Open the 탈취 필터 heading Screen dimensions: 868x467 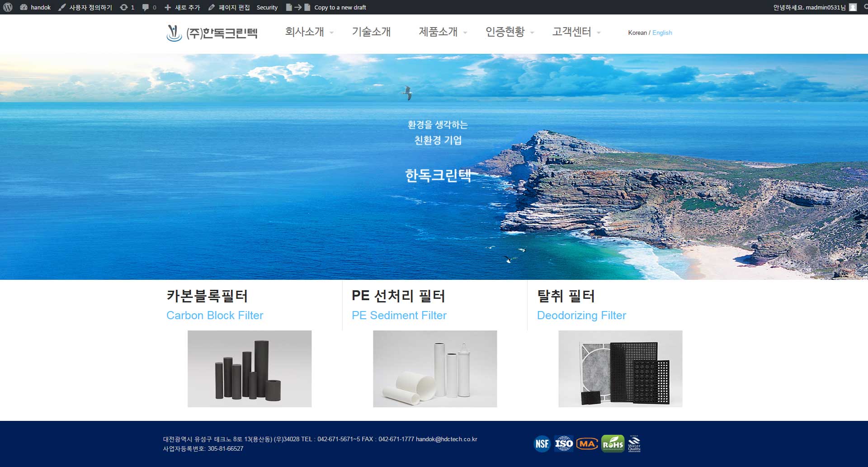566,296
